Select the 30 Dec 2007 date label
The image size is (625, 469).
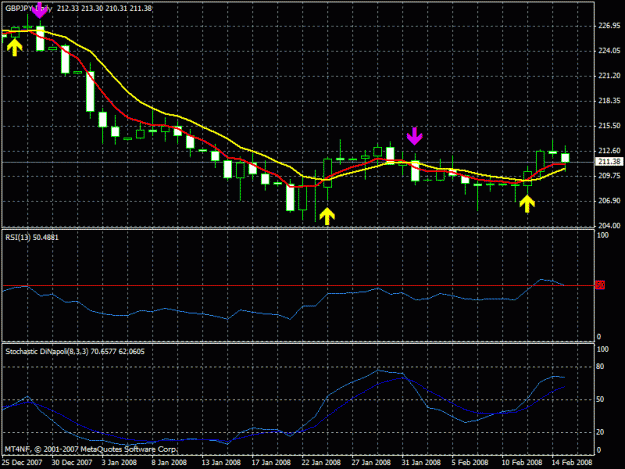click(72, 462)
